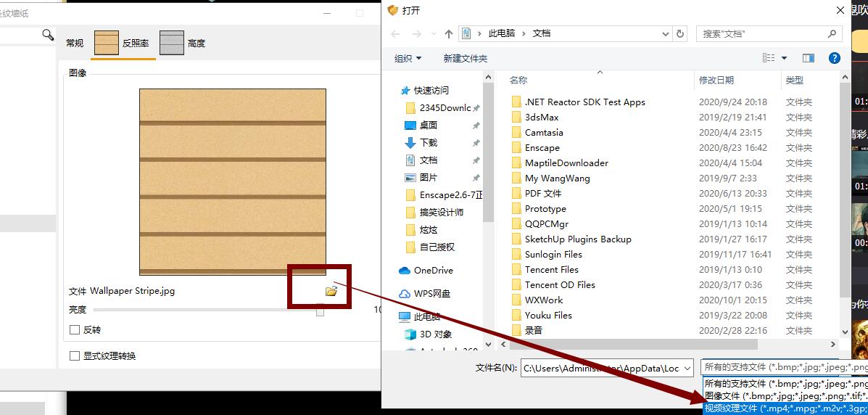Choose 视频纹理文件 filter option
This screenshot has width=868, height=415.
point(785,409)
